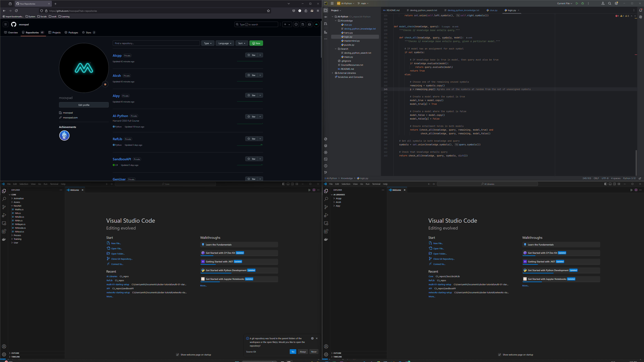Expand External Libraries in PyCharm tree
This screenshot has width=644, height=362.
(x=332, y=73)
